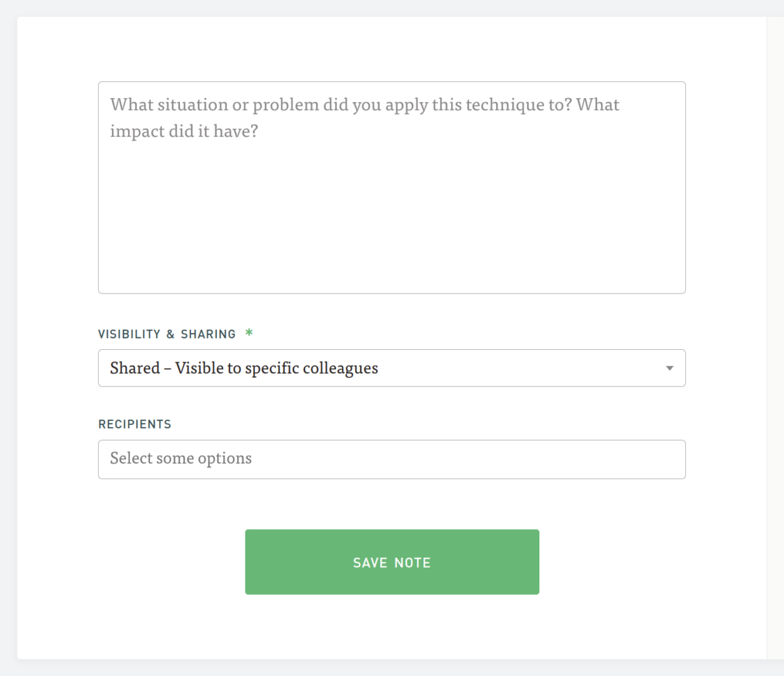Click the Visibility & Sharing label
This screenshot has width=784, height=676.
(167, 335)
